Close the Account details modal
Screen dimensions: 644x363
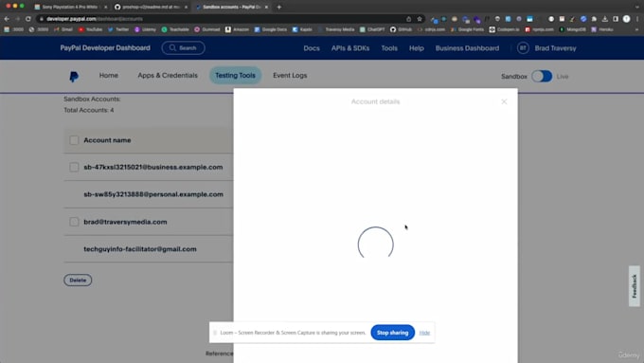(504, 101)
